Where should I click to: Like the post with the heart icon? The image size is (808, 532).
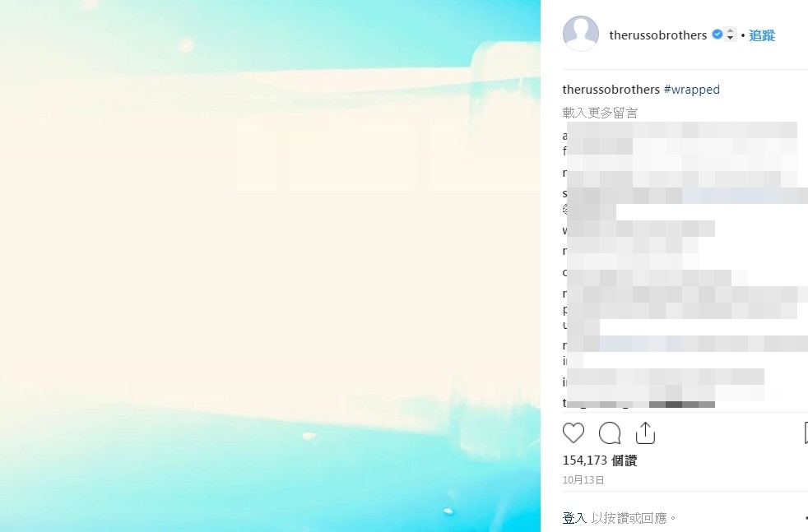click(x=573, y=433)
